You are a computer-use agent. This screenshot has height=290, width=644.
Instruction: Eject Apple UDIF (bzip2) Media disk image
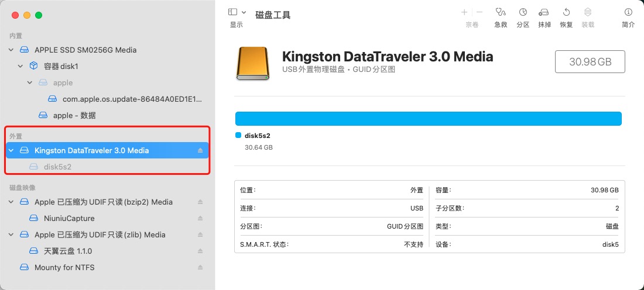[x=200, y=202]
